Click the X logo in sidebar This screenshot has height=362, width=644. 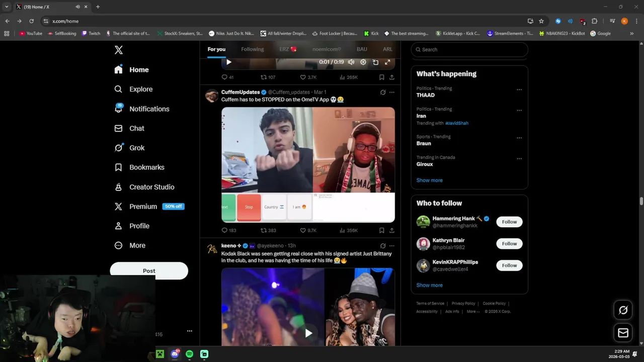pyautogui.click(x=119, y=50)
